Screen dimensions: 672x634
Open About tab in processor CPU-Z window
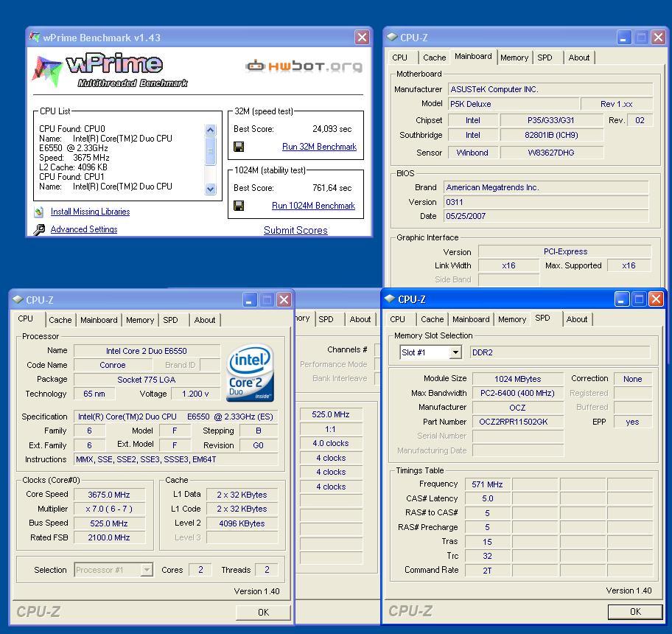click(x=205, y=320)
